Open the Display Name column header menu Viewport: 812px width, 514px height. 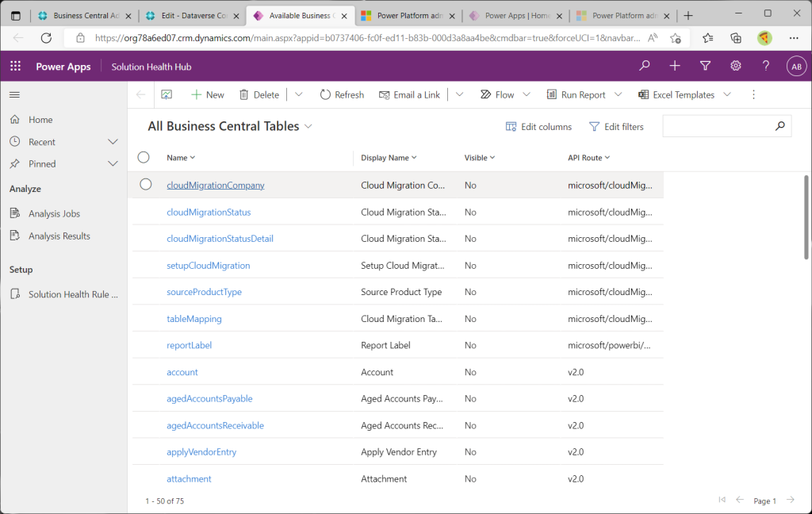click(389, 158)
